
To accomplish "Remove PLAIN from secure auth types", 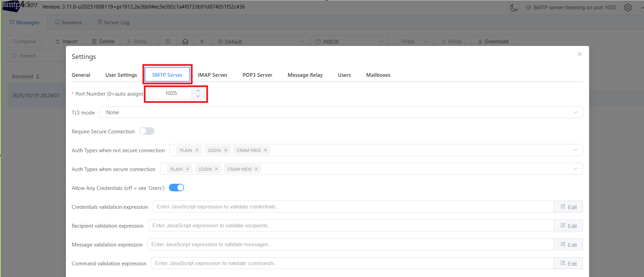I will [188, 169].
